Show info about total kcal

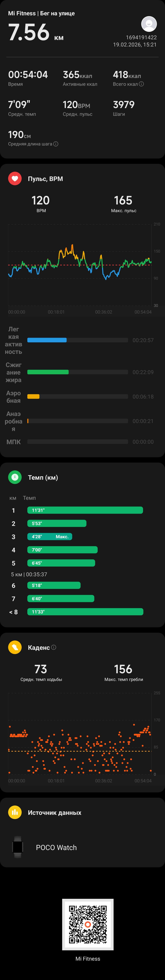pyautogui.click(x=141, y=84)
